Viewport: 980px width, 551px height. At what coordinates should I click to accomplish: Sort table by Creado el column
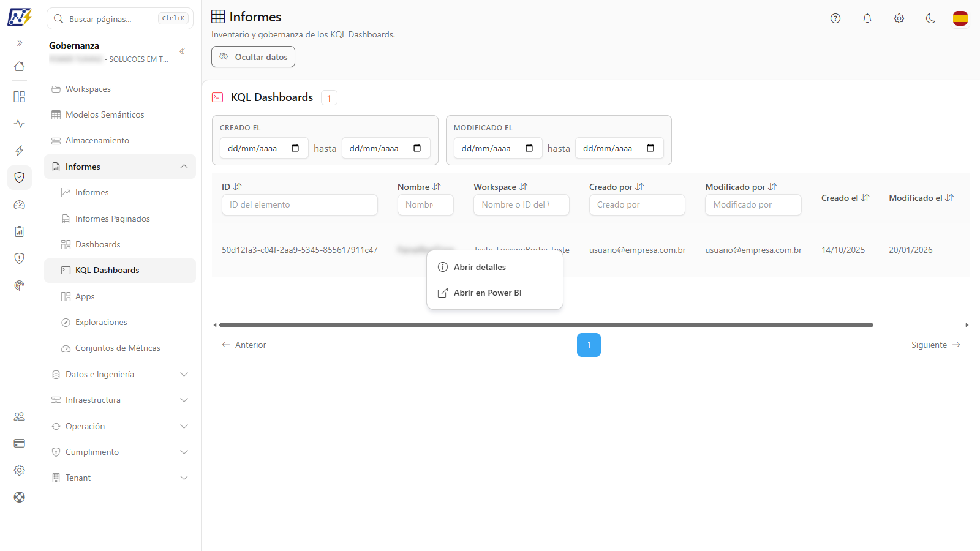[865, 198]
